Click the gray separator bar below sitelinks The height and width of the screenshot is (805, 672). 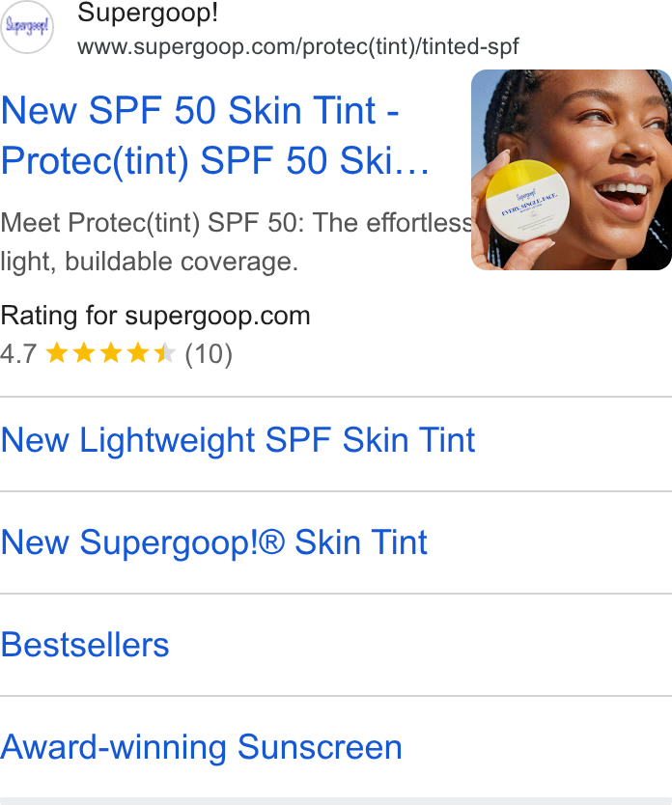point(336,801)
